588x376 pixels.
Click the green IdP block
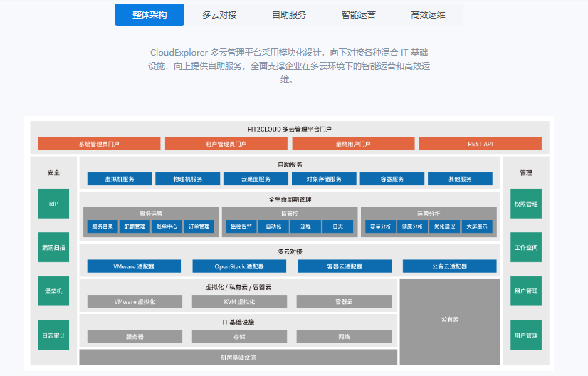click(x=53, y=204)
